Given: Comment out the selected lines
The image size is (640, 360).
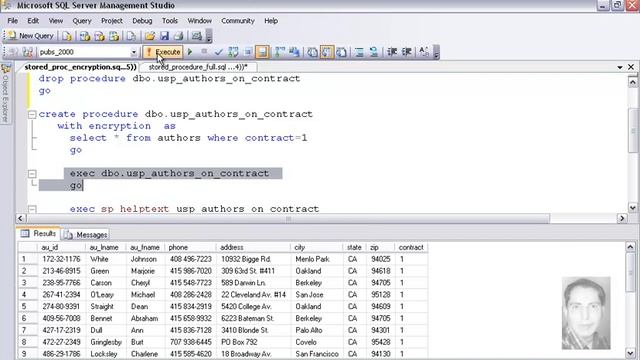Looking at the screenshot, I should 359,52.
